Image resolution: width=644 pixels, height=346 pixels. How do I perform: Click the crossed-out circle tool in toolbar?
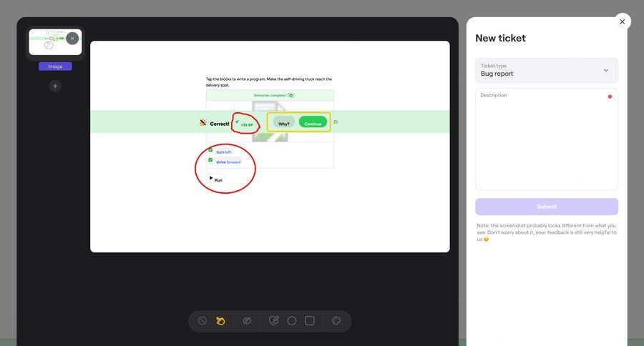[x=202, y=321]
